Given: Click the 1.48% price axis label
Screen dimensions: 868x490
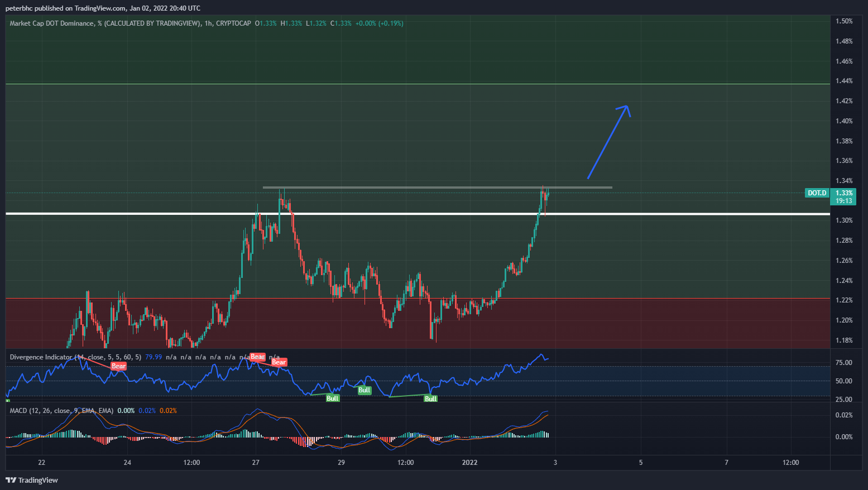Looking at the screenshot, I should (x=844, y=41).
